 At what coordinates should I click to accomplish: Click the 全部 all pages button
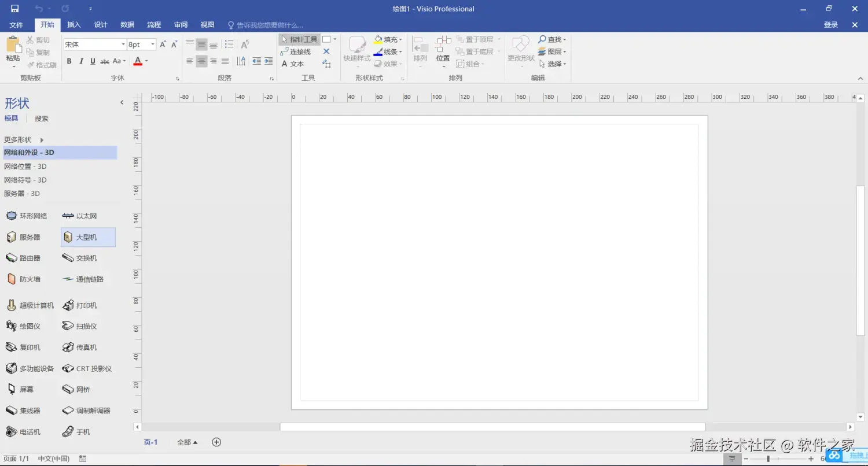click(187, 442)
